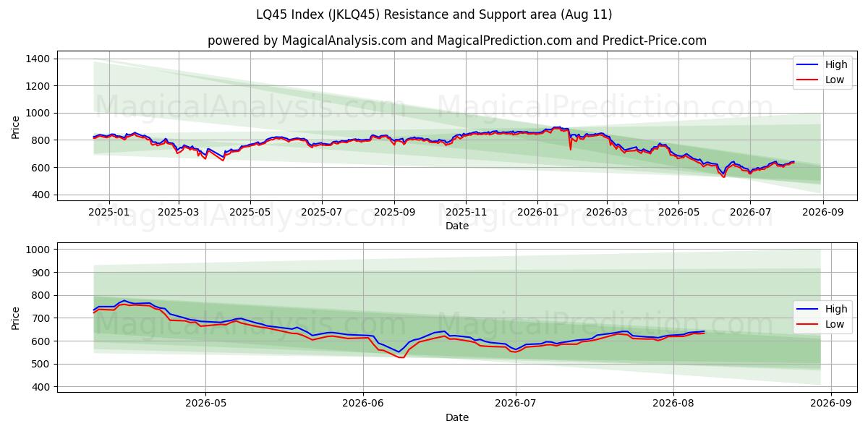Click the 'Price' axis label of bottom chart

(16, 318)
